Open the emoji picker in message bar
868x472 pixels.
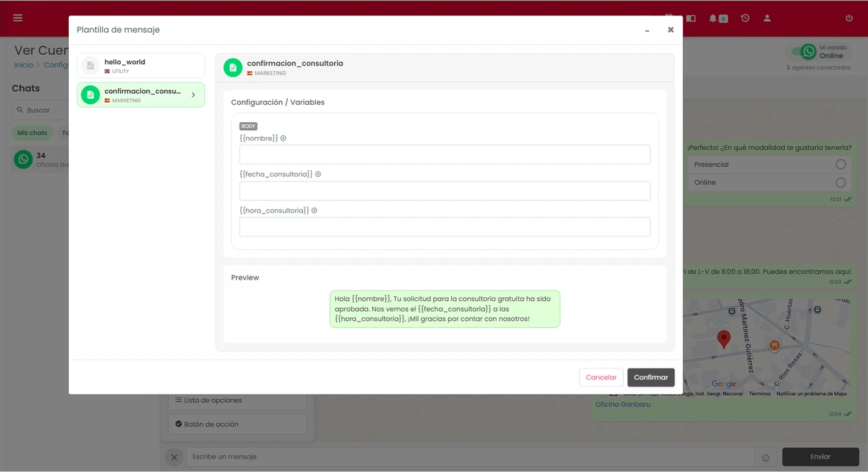766,457
